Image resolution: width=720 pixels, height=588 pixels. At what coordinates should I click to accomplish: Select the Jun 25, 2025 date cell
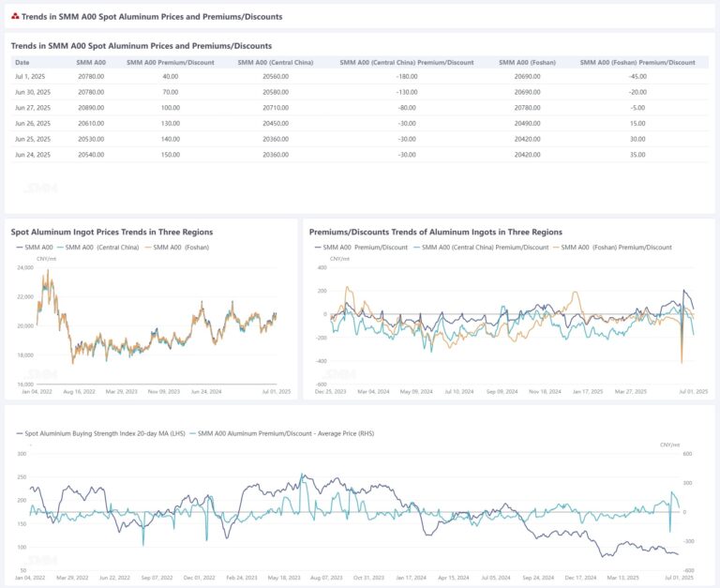[33, 139]
